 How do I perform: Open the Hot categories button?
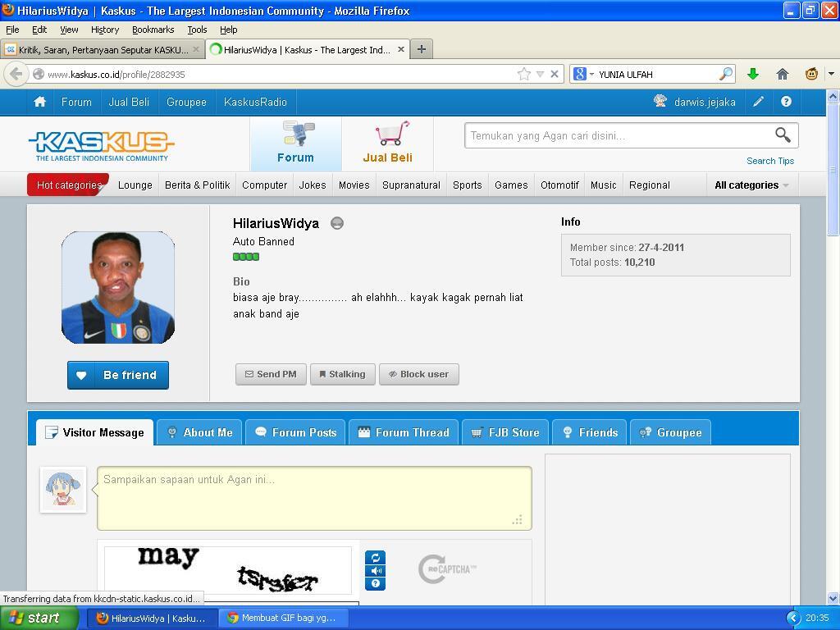(x=68, y=185)
